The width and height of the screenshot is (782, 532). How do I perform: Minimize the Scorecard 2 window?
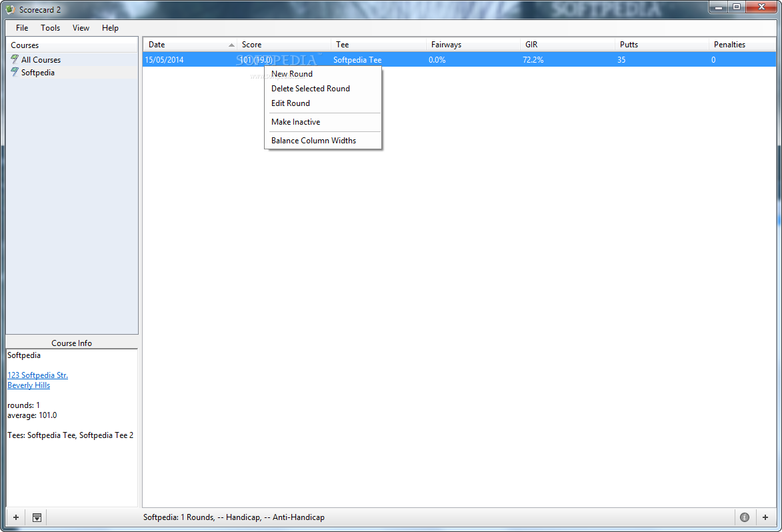pyautogui.click(x=719, y=7)
